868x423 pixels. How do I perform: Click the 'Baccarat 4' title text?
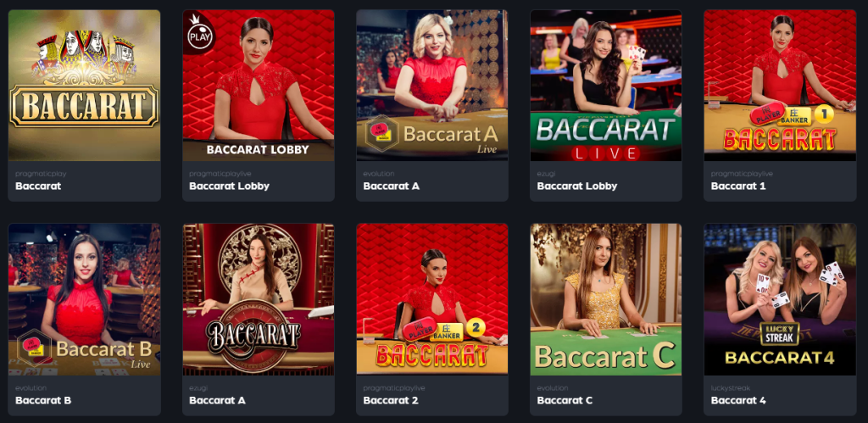coord(738,400)
